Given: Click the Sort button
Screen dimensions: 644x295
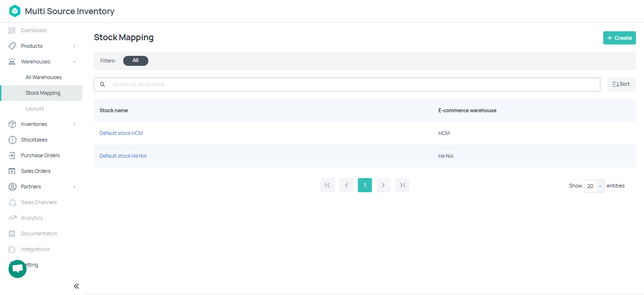Looking at the screenshot, I should (x=621, y=84).
